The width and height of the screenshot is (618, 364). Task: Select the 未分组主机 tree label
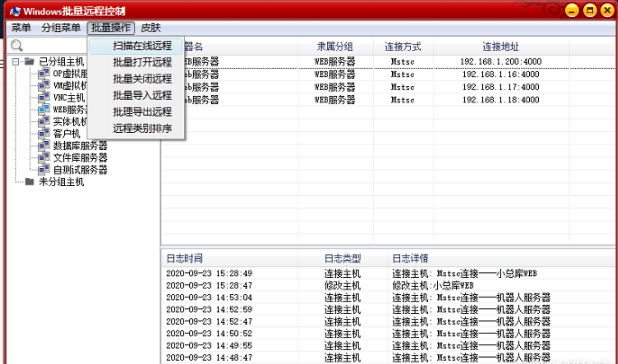(x=61, y=182)
